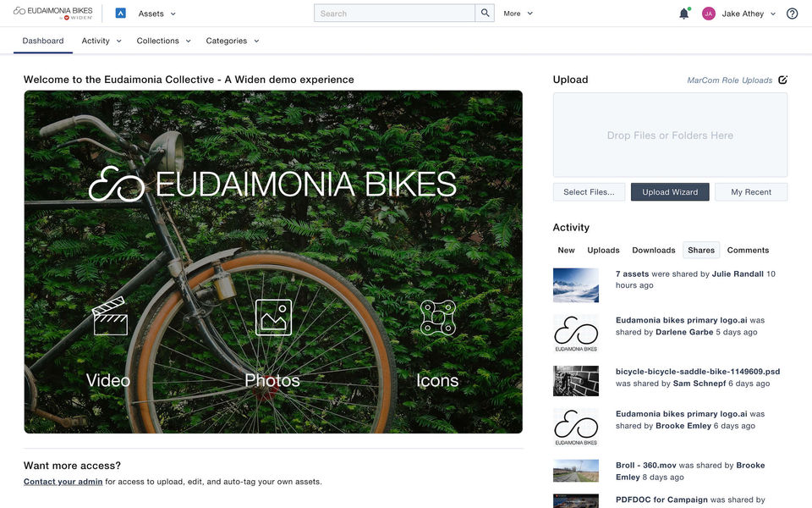Switch to the Comments activity tab
The width and height of the screenshot is (812, 508).
pyautogui.click(x=748, y=250)
